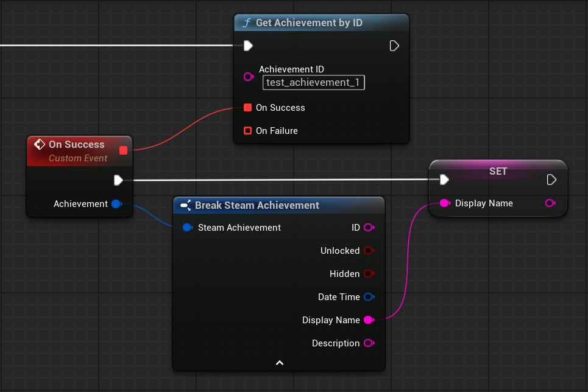Click the Steam Achievement input pin
This screenshot has height=392, width=588.
188,228
